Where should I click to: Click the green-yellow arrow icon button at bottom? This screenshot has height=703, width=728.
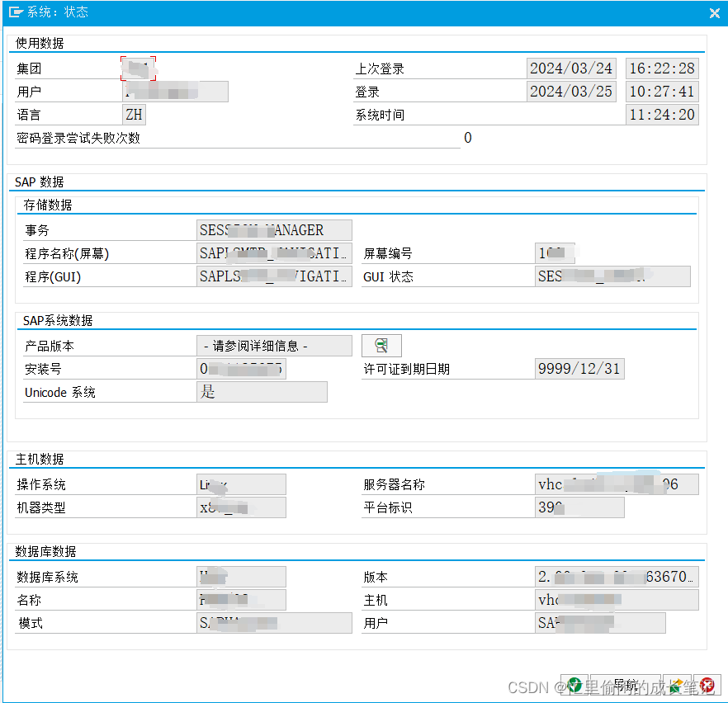(677, 686)
